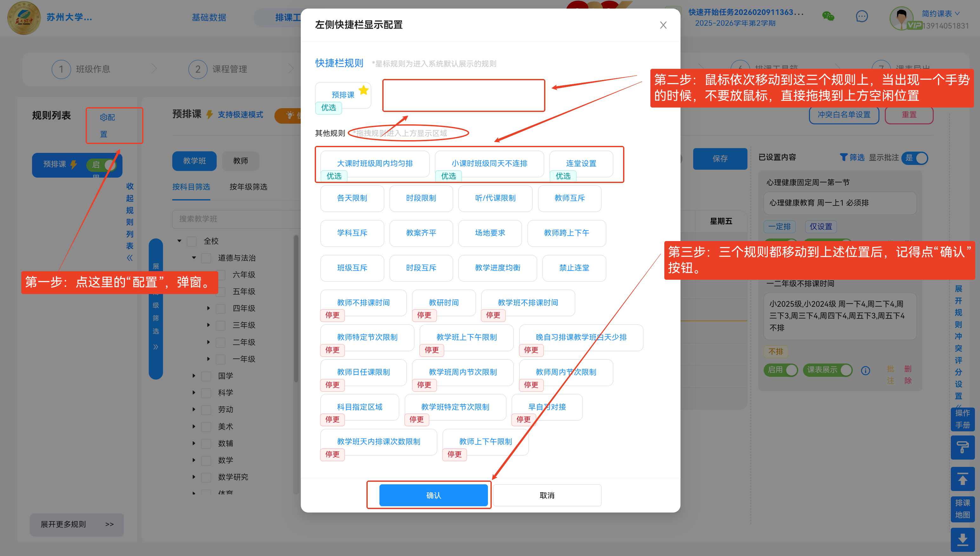Viewport: 980px width, 556px height.
Task: Click the 取消 button
Action: pyautogui.click(x=547, y=496)
